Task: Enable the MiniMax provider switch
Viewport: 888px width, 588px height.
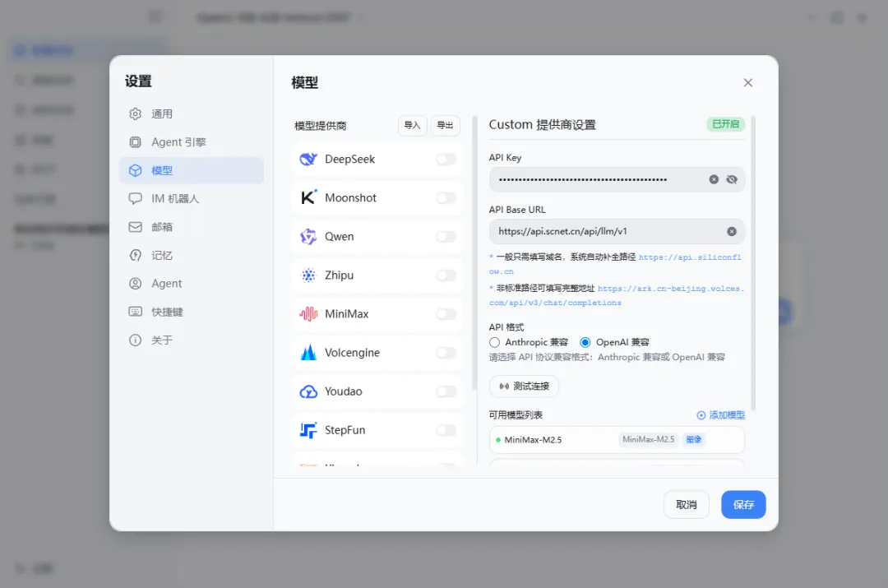Action: 446,314
